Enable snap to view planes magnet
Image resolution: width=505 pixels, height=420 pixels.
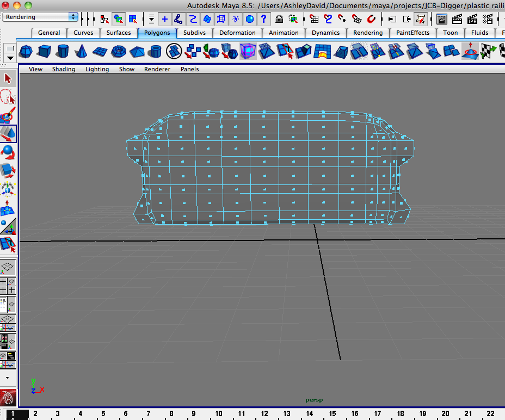coord(356,20)
